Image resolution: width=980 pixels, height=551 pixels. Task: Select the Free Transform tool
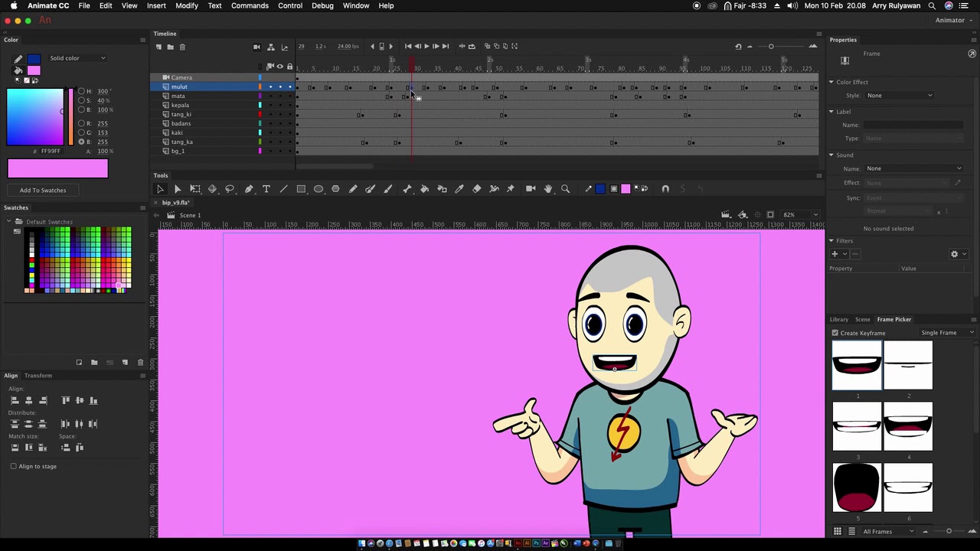pyautogui.click(x=195, y=189)
